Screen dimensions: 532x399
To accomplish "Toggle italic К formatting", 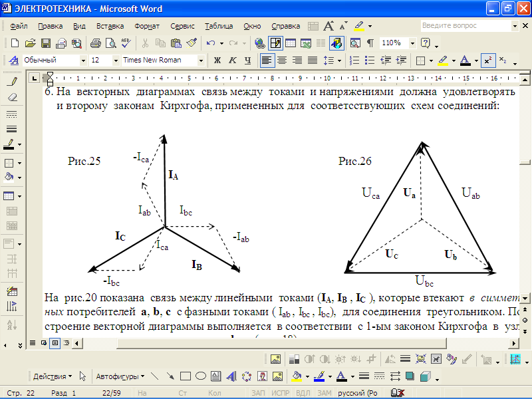I will [232, 61].
